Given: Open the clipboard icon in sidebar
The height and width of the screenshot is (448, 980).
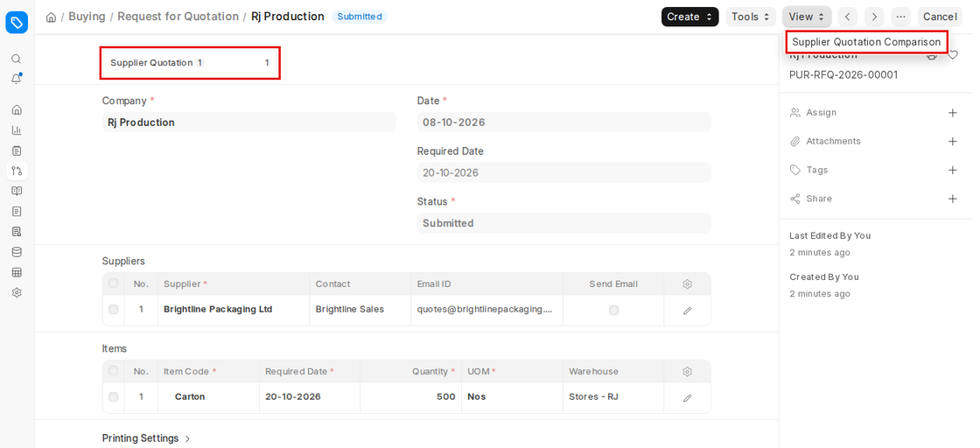Looking at the screenshot, I should (x=17, y=150).
